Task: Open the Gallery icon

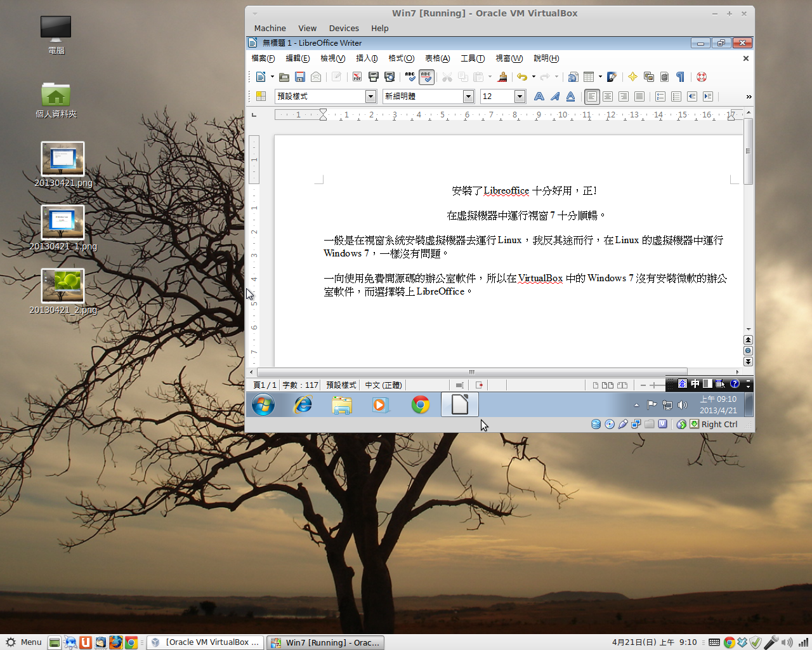Action: [x=649, y=77]
